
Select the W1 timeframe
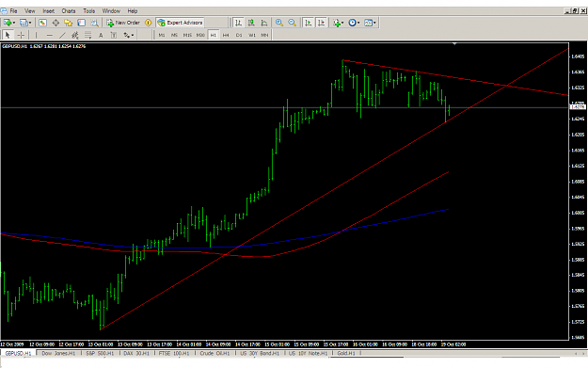[251, 35]
